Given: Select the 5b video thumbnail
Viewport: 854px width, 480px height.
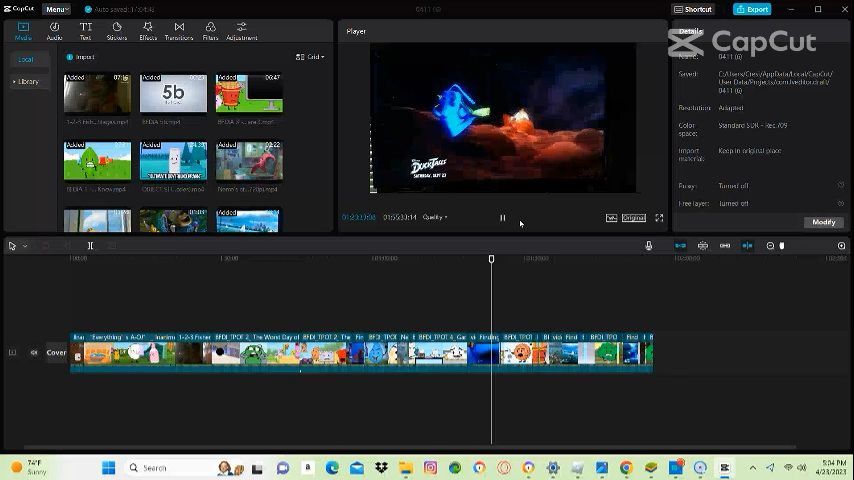Looking at the screenshot, I should pos(173,93).
